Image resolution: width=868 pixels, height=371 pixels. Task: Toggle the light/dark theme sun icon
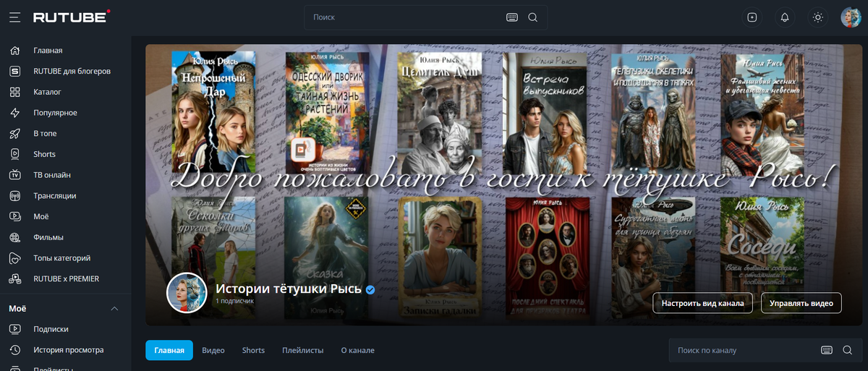[x=818, y=17]
